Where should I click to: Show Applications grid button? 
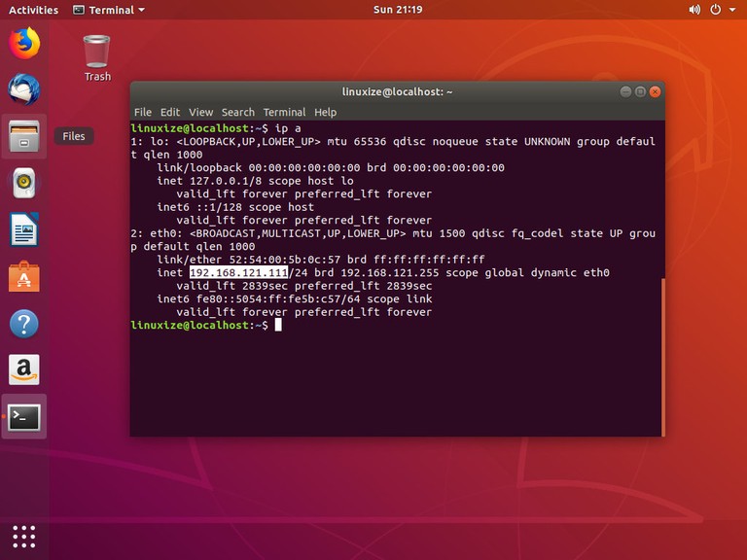coord(24,536)
